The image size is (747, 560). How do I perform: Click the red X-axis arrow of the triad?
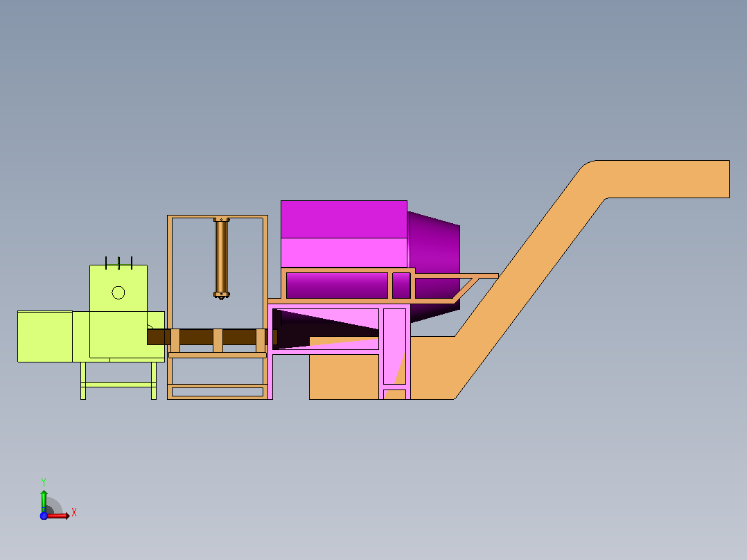pos(58,516)
